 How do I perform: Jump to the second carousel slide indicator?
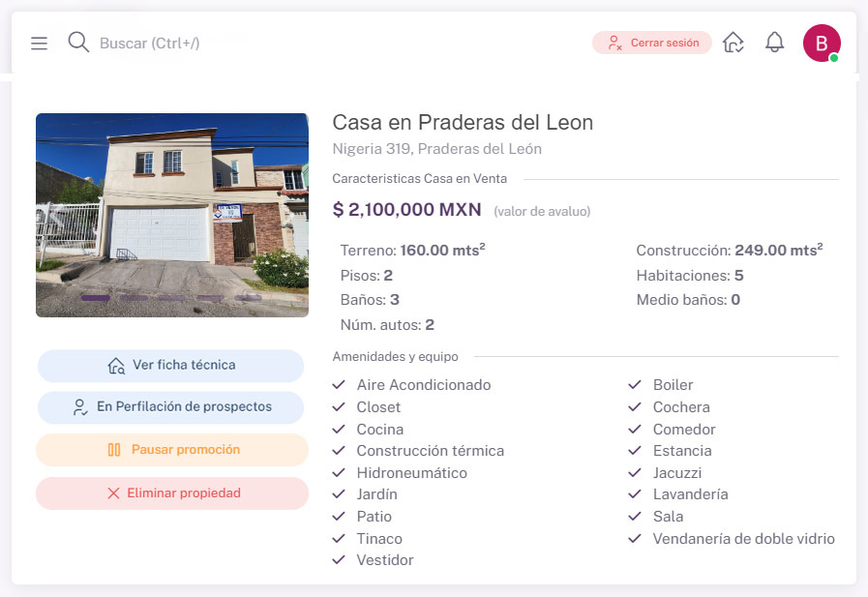(134, 298)
